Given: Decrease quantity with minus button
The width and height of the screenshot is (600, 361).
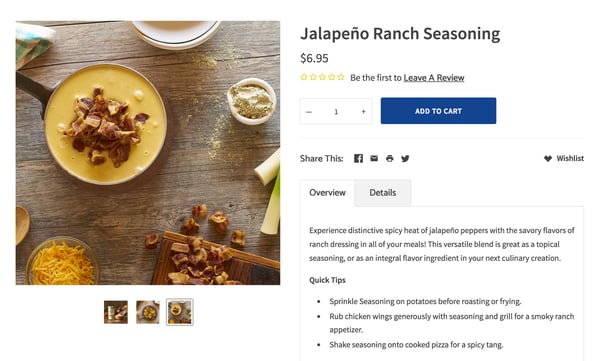Looking at the screenshot, I should click(309, 112).
